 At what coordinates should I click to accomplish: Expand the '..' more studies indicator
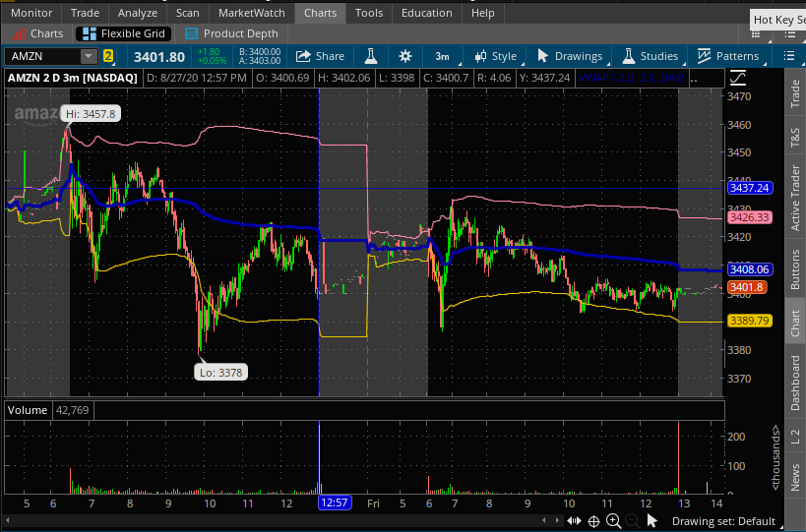pyautogui.click(x=694, y=78)
